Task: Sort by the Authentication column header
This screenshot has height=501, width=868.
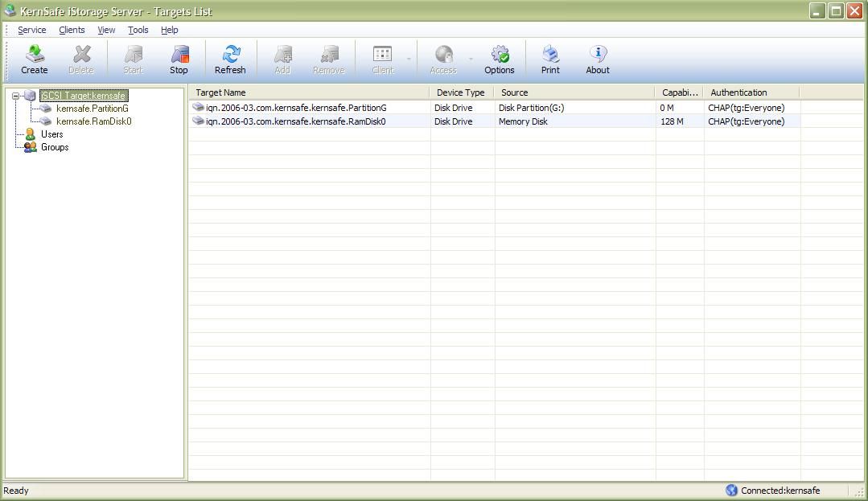Action: coord(751,92)
